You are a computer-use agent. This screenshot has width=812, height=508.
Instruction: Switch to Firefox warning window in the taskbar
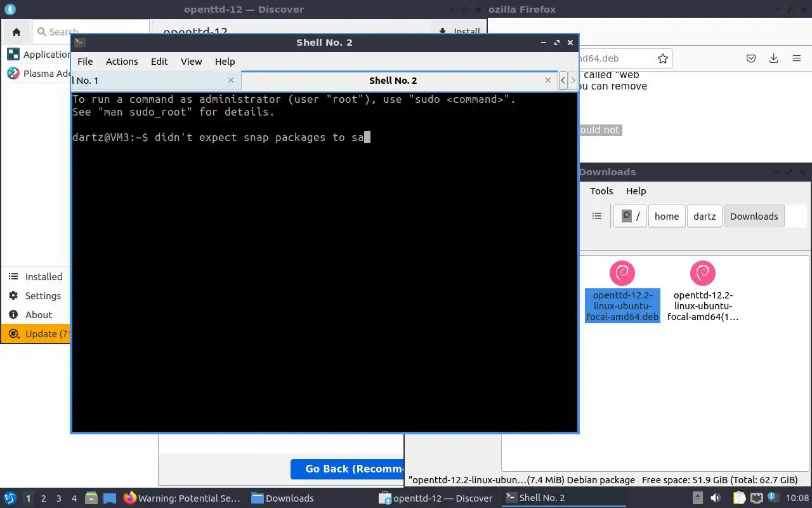pyautogui.click(x=183, y=498)
